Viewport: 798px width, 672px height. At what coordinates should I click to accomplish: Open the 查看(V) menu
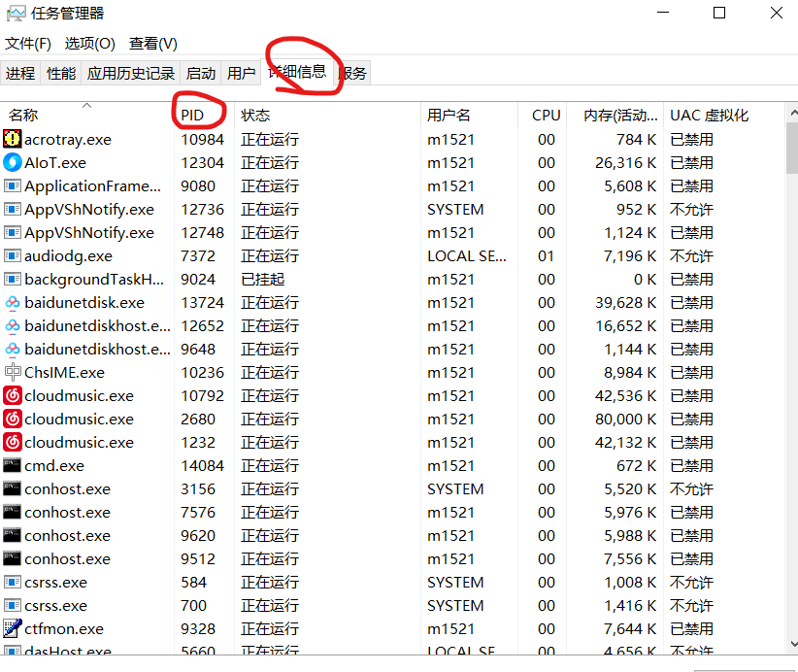tap(153, 44)
